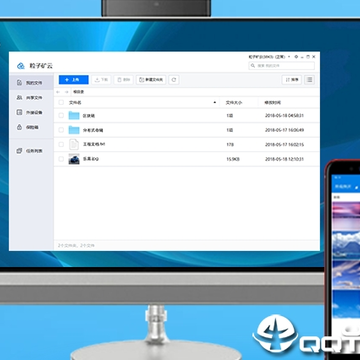Select 外接设备 (External Devices) in sidebar
Viewport: 360px width, 360px height.
tap(31, 112)
